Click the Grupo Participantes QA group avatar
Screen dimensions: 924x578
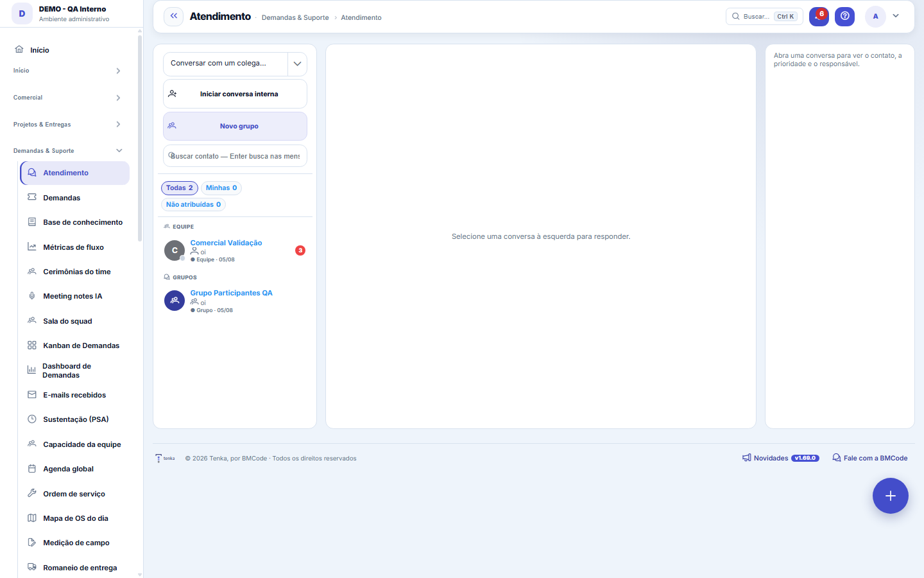pyautogui.click(x=175, y=301)
